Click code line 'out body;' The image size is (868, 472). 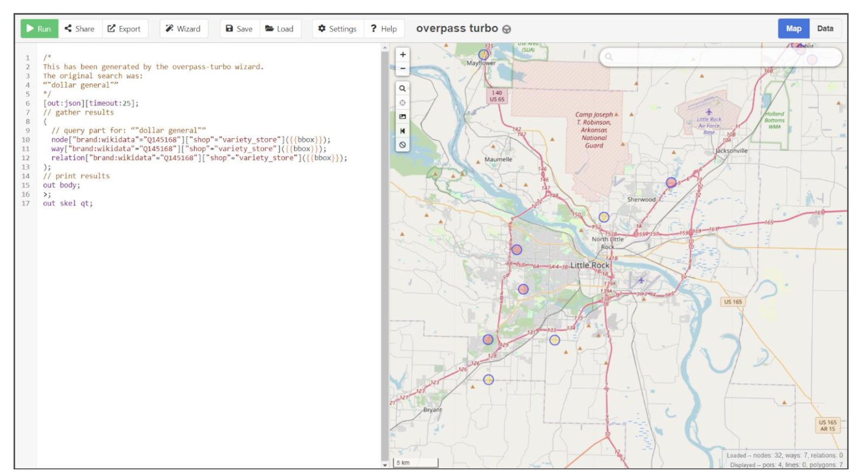click(61, 185)
